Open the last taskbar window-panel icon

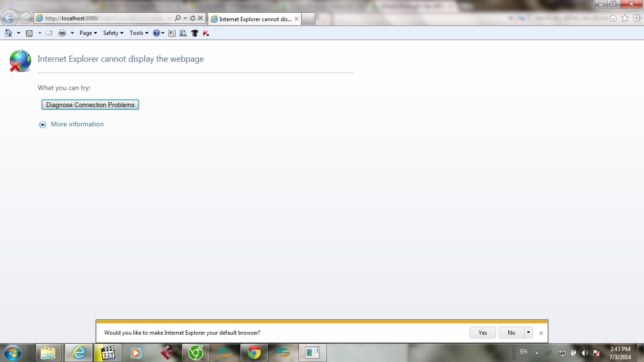click(x=312, y=353)
